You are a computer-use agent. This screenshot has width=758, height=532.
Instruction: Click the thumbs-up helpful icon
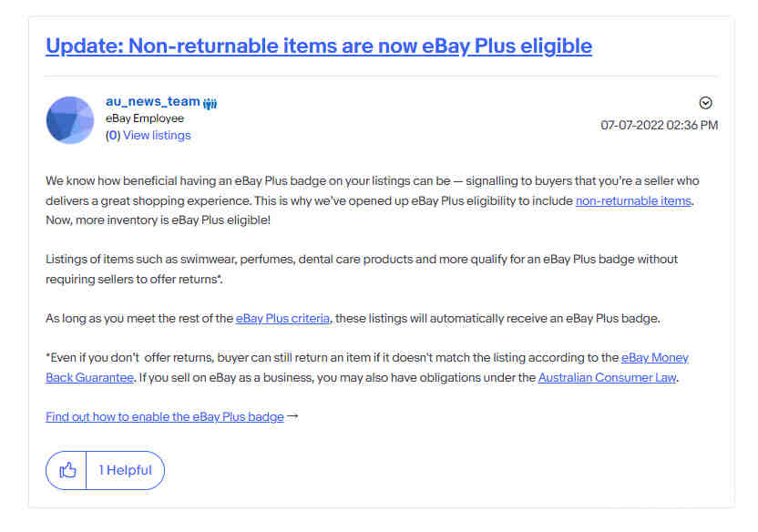point(67,470)
